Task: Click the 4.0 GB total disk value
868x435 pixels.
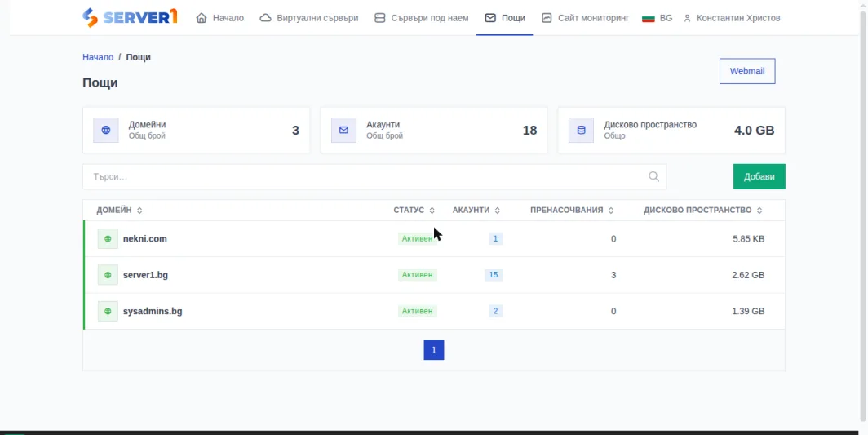Action: point(754,131)
